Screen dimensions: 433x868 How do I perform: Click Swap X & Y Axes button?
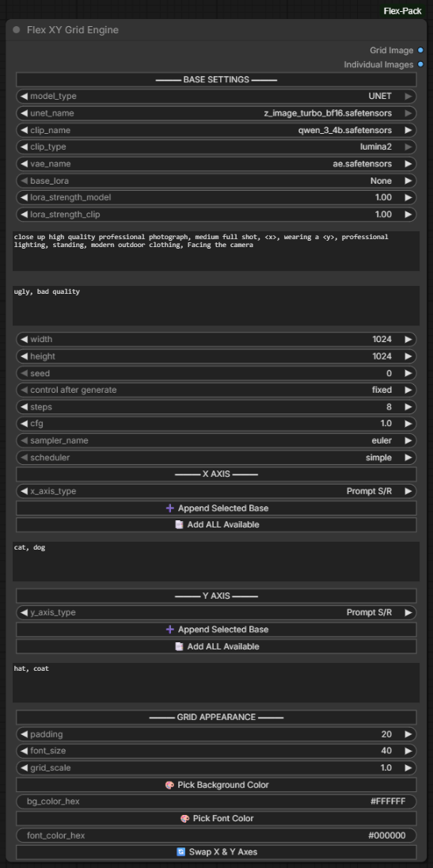216,852
